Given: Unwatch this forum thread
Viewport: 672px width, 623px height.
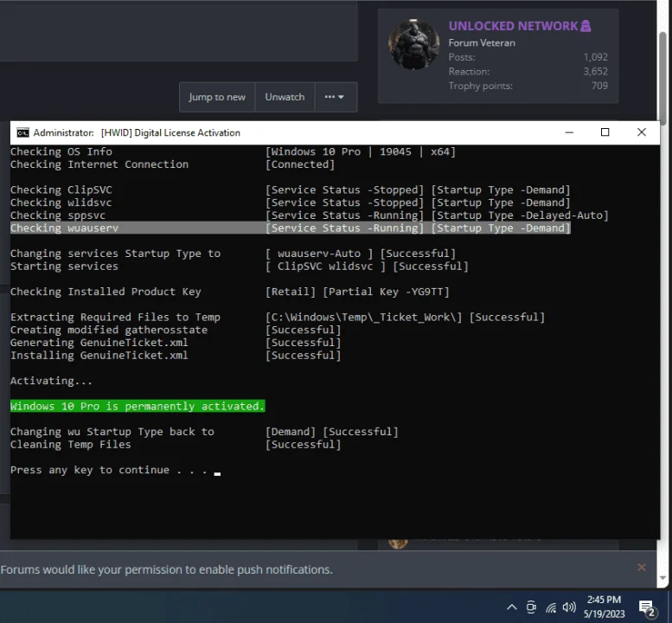Looking at the screenshot, I should 285,97.
